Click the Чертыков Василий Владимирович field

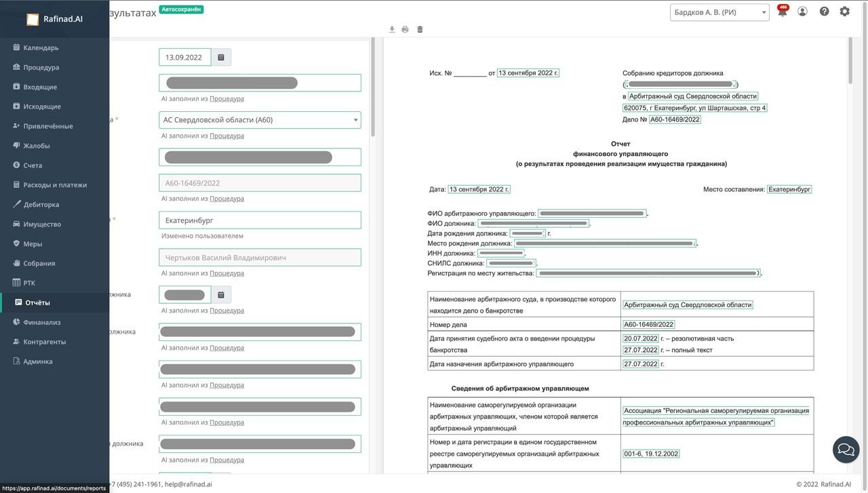tap(260, 258)
